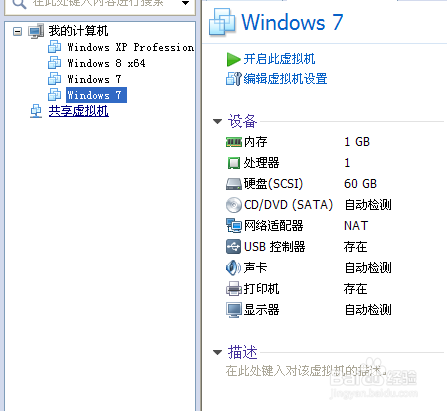This screenshot has height=411, width=447.
Task: Click the CD/DVD disc icon
Action: [x=234, y=205]
